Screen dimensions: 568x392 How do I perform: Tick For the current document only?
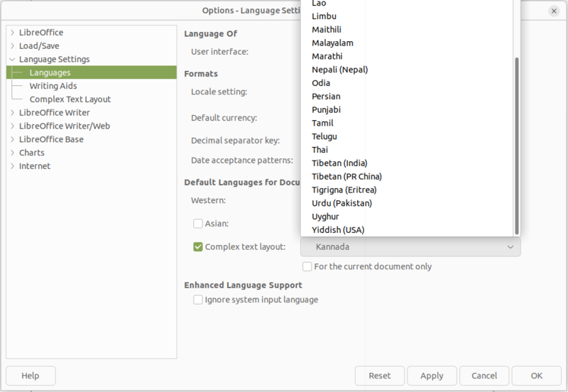pyautogui.click(x=307, y=266)
